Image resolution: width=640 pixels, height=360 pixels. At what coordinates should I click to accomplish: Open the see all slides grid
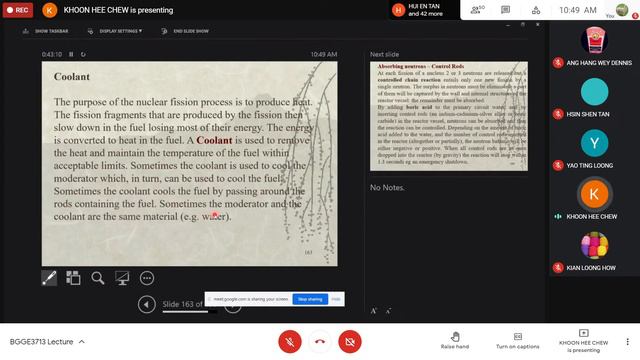[73, 278]
